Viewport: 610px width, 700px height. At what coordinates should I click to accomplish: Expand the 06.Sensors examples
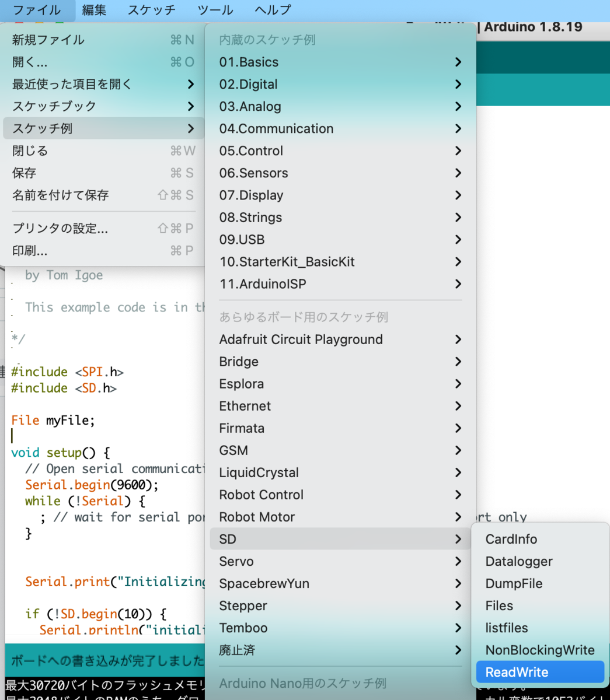(340, 173)
